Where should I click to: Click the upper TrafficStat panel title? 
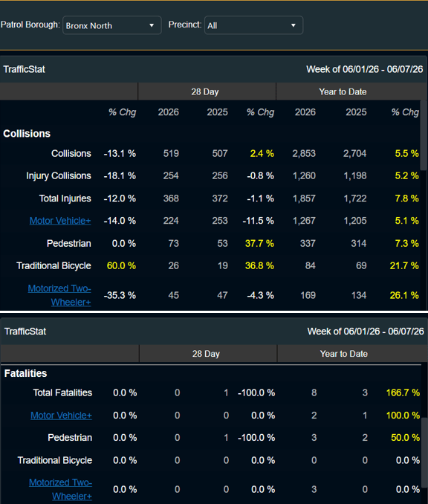(x=24, y=69)
